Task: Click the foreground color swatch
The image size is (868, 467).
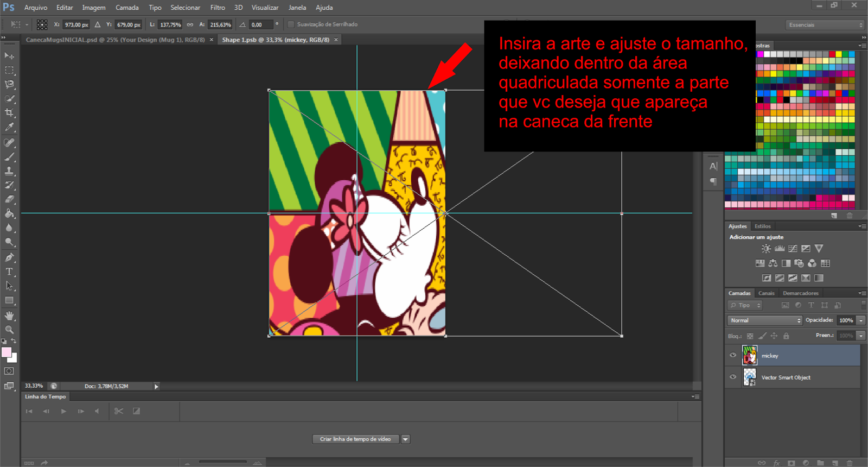Action: 7,352
